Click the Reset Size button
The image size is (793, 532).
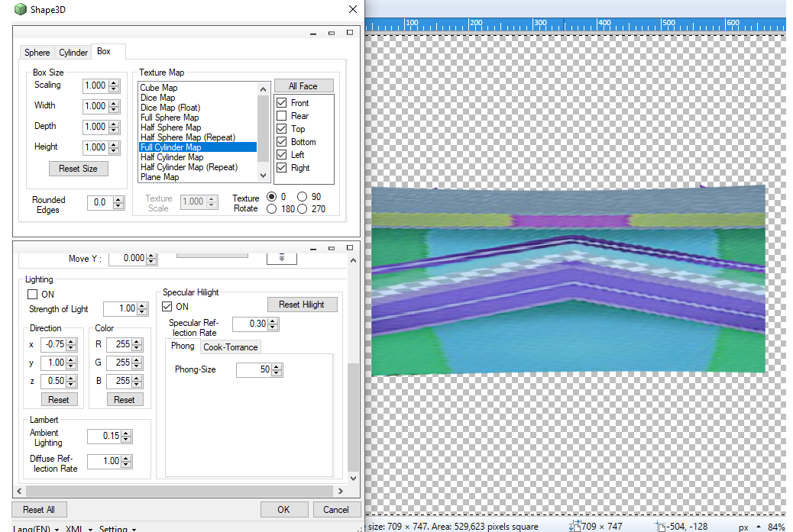79,168
